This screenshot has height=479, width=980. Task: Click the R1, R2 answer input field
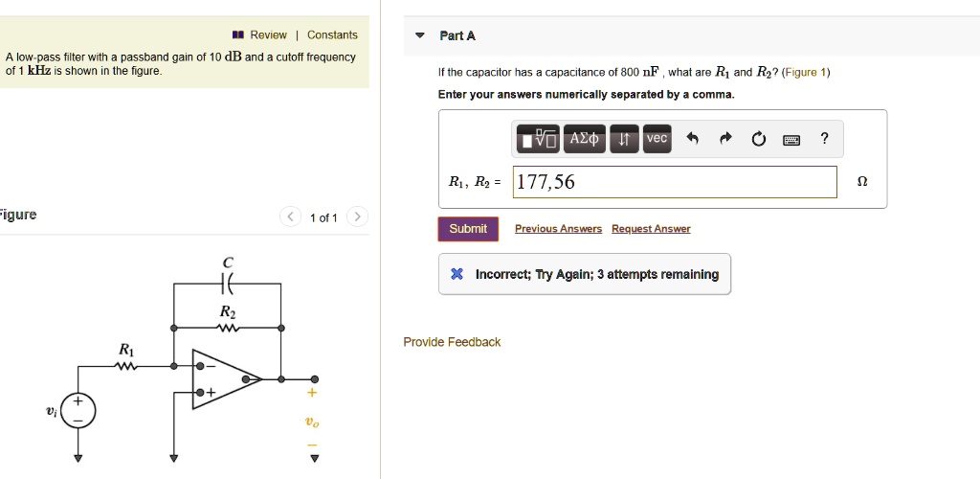click(675, 182)
